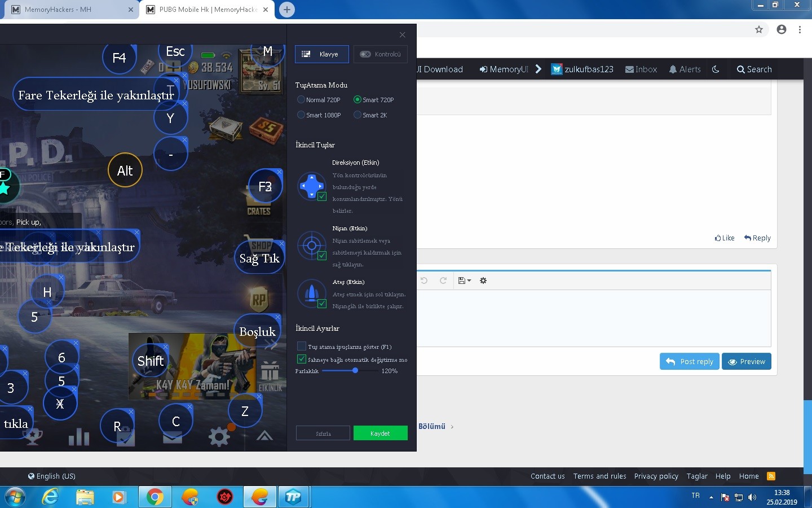
Task: Click the F4 key overlay bubble
Action: 119,58
